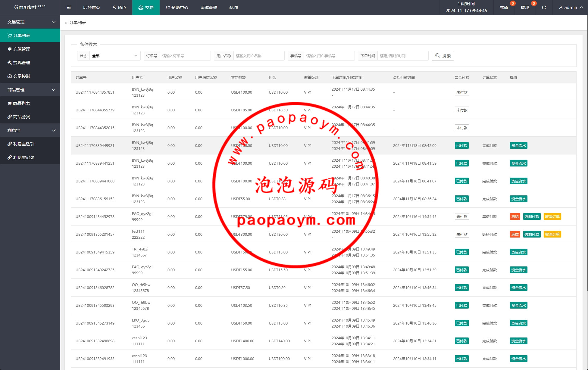
Task: Open 充值 recharge notifications in header
Action: 504,8
